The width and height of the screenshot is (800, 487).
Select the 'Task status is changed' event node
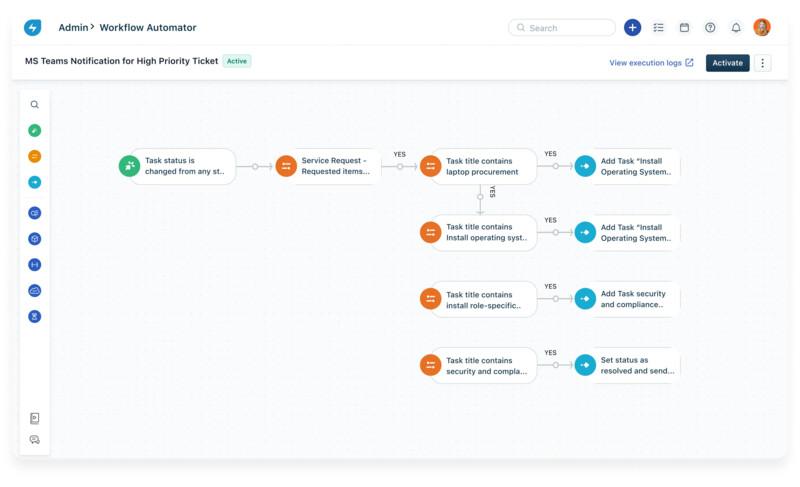pos(177,166)
